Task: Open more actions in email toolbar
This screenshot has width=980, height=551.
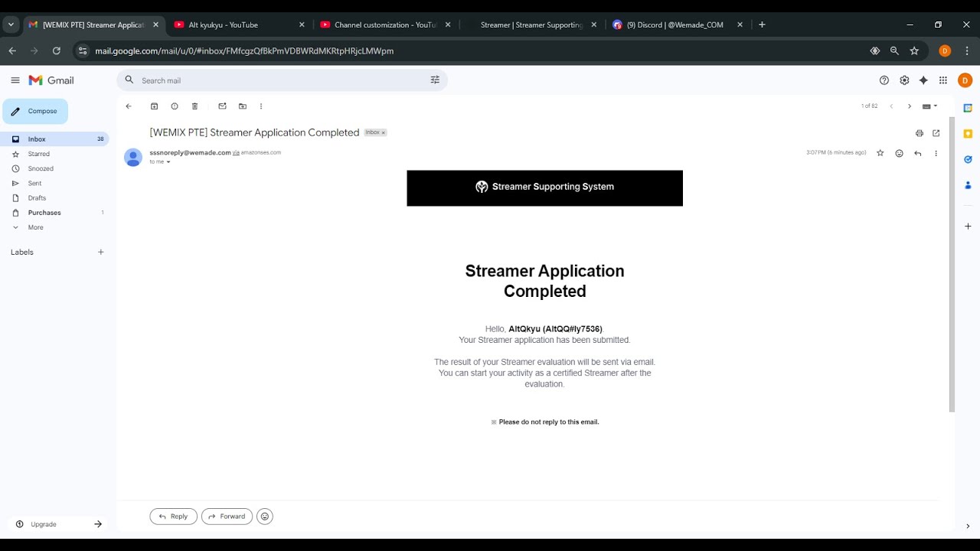Action: coord(261,106)
